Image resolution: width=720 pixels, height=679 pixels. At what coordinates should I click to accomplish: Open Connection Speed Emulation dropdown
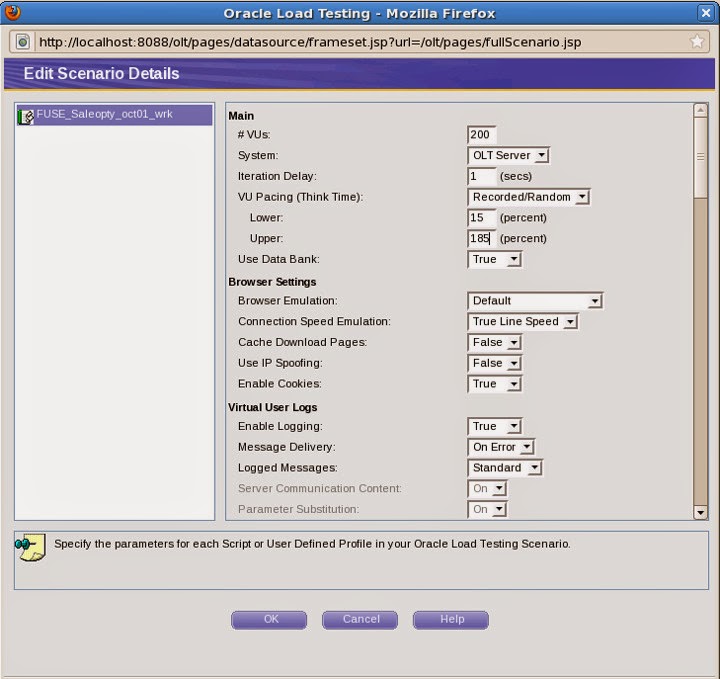pos(523,321)
